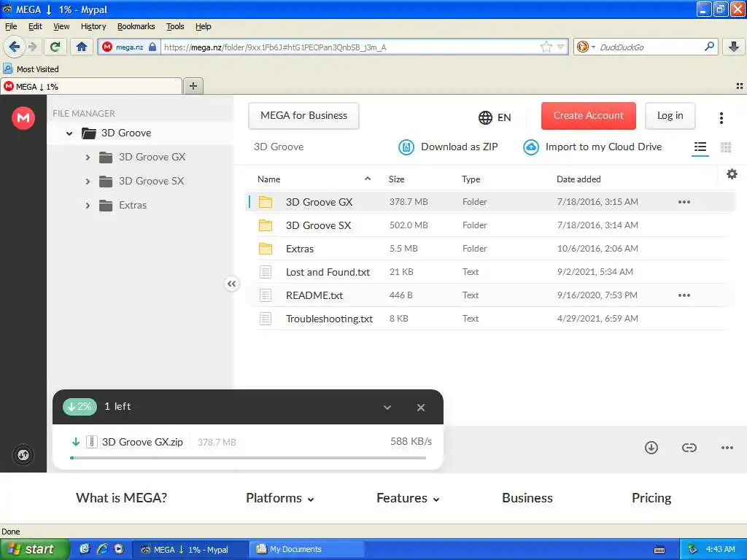Image resolution: width=747 pixels, height=560 pixels.
Task: Click the download icon in bottom bar
Action: (x=651, y=448)
